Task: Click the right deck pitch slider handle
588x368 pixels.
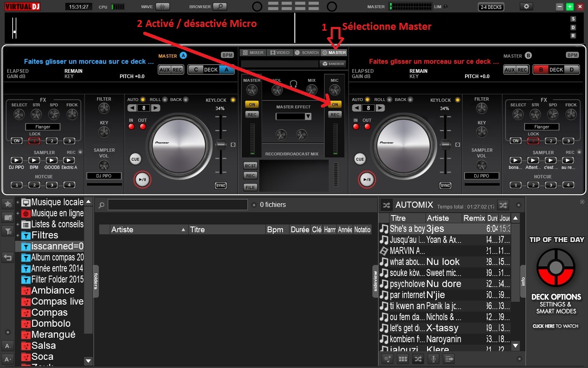Action: pos(445,144)
